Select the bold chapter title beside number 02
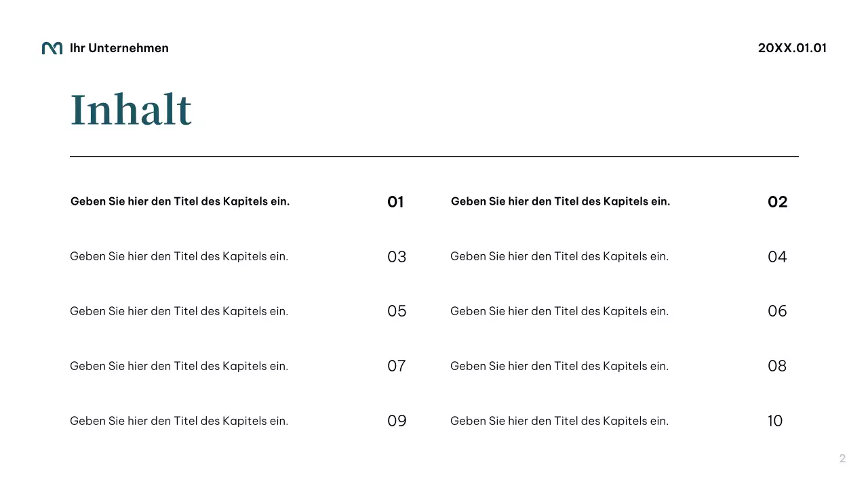868x488 pixels. pyautogui.click(x=560, y=201)
